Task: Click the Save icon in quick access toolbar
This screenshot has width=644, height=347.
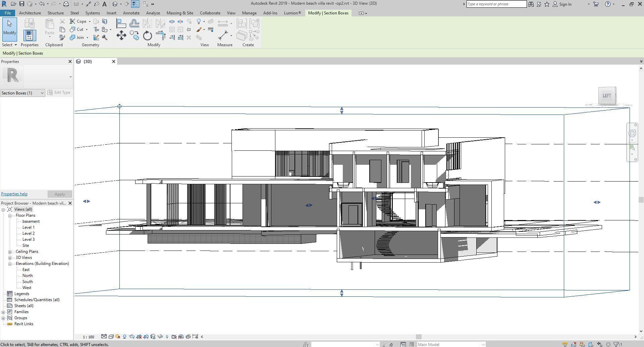Action: pos(21,4)
